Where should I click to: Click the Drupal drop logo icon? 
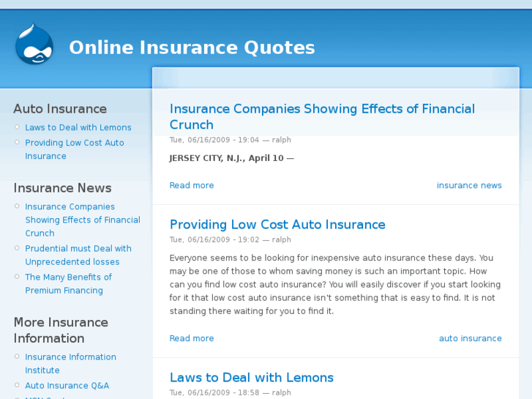click(x=34, y=45)
